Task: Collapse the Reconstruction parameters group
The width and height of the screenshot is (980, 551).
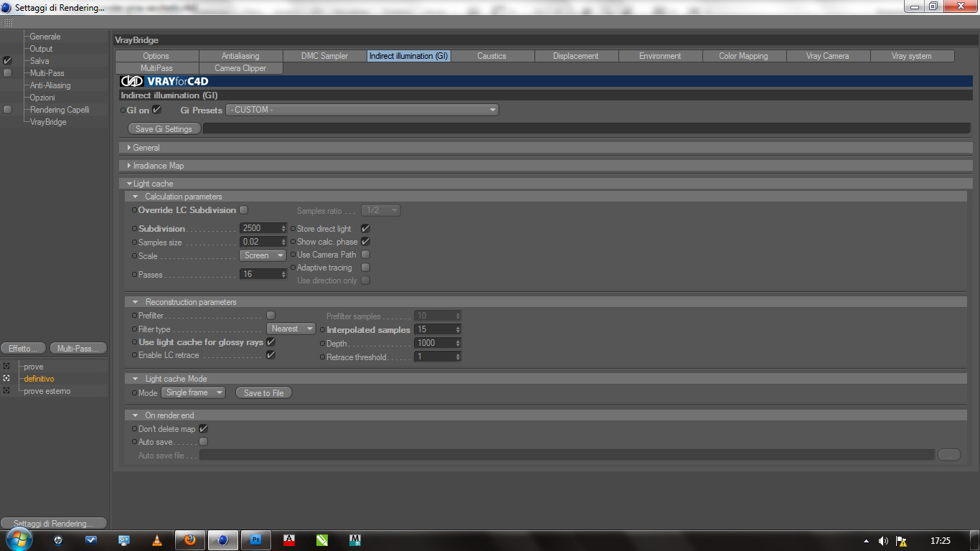Action: tap(135, 302)
